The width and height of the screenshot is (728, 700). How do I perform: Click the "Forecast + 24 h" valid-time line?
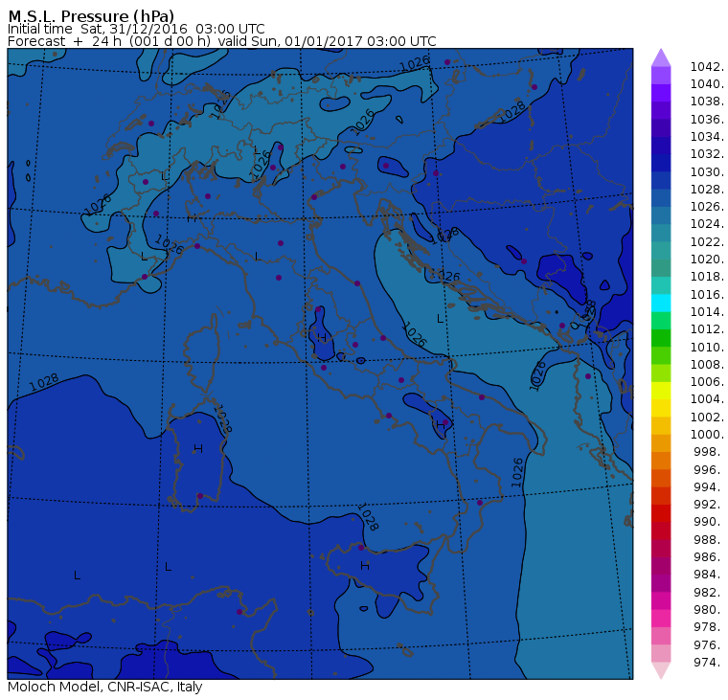coord(222,41)
